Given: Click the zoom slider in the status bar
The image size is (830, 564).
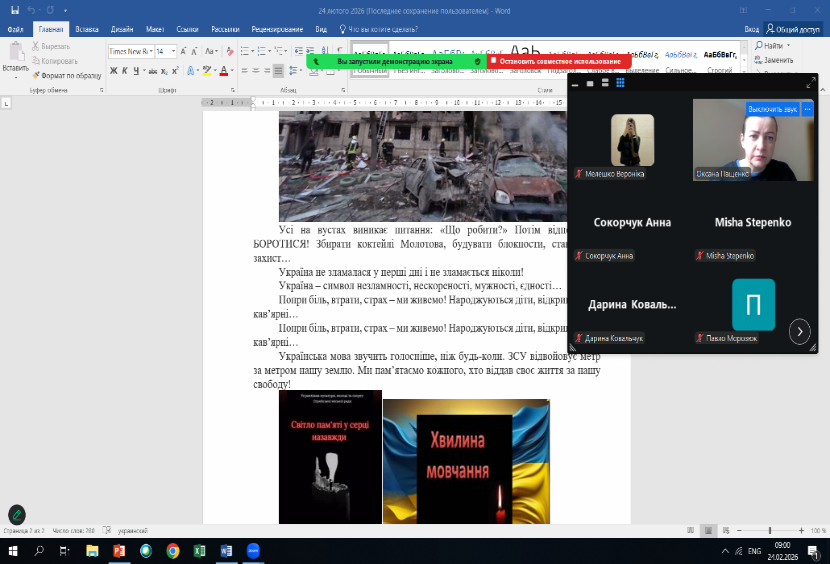Looking at the screenshot, I should coord(769,530).
